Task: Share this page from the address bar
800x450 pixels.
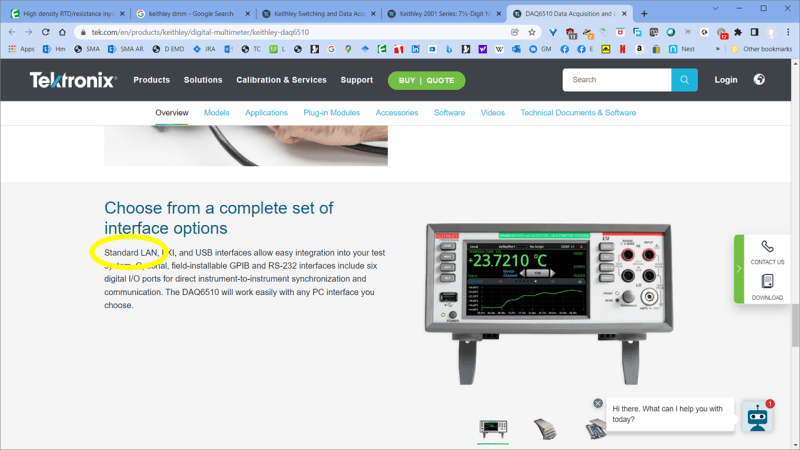Action: (x=515, y=32)
